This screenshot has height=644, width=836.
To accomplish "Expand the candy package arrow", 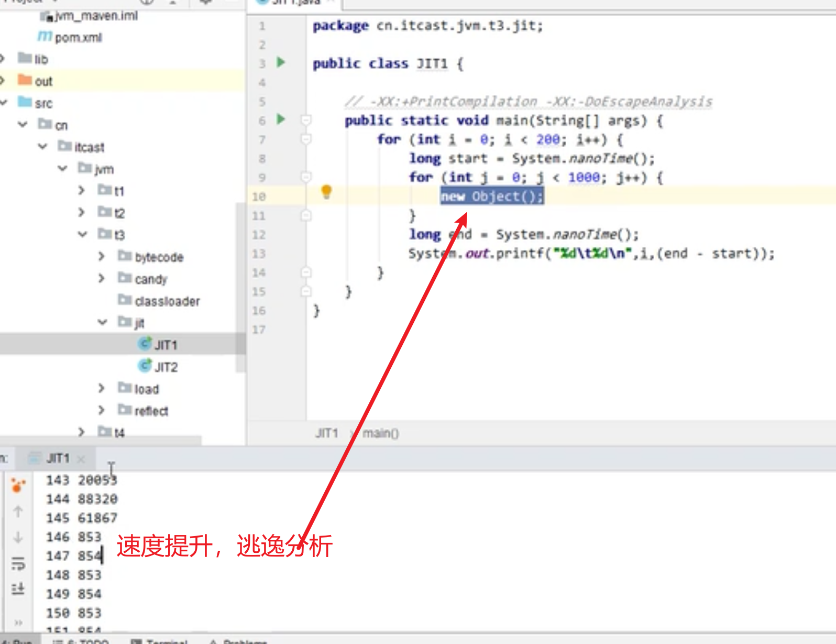I will tap(101, 278).
